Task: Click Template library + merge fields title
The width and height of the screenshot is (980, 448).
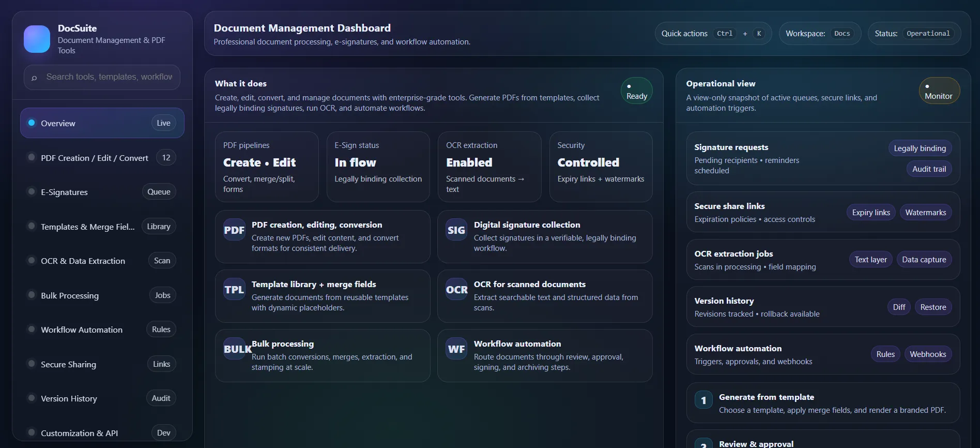Action: (314, 285)
